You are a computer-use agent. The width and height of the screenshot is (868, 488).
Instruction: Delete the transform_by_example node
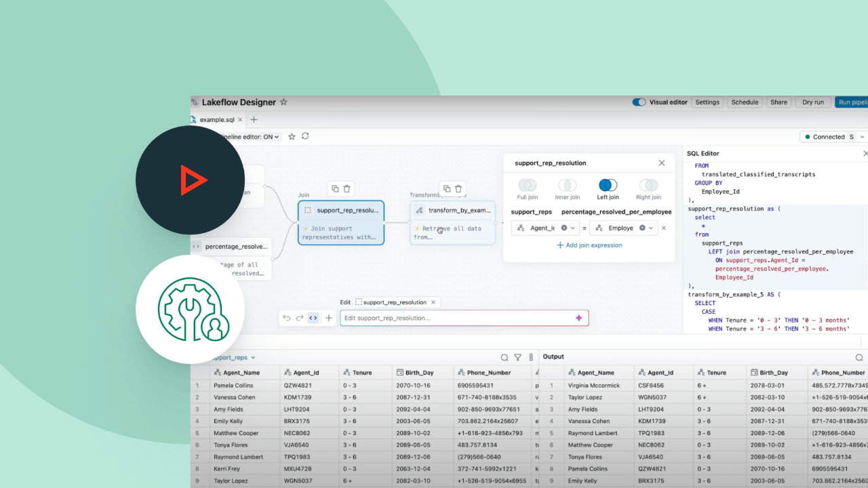458,188
